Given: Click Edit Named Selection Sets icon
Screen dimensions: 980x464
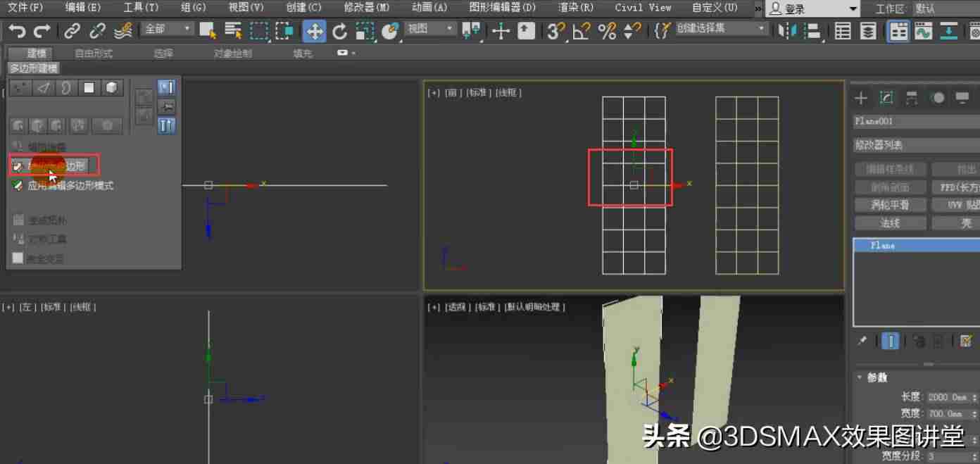Looking at the screenshot, I should pyautogui.click(x=661, y=30).
